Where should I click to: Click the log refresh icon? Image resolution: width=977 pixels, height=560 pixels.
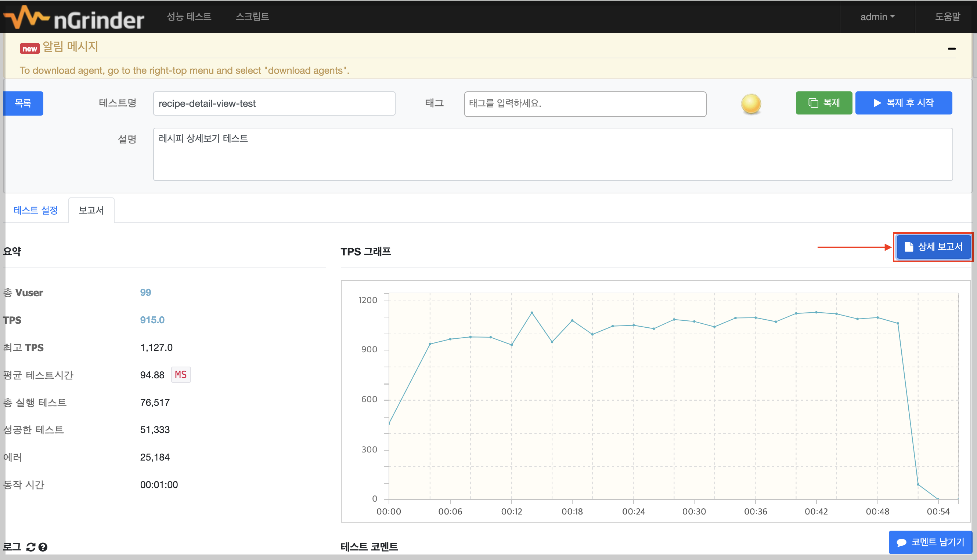[31, 546]
